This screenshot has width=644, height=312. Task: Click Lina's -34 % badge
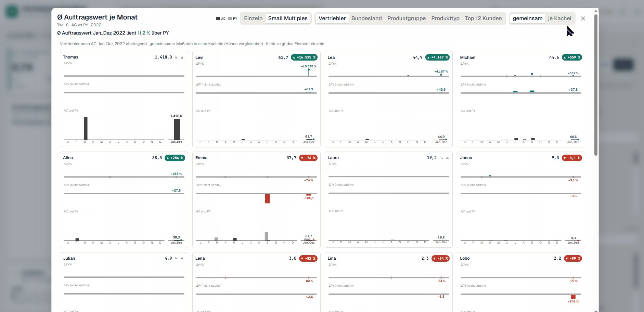440,259
